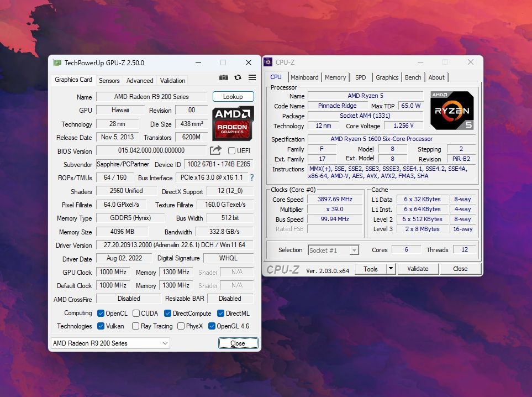Click the Subvendor value Sapphire/PCPartner
This screenshot has width=532, height=397.
123,164
